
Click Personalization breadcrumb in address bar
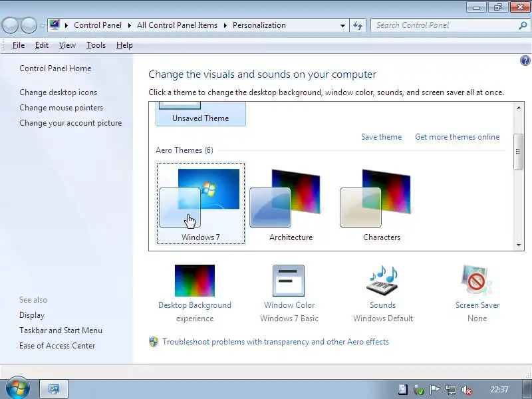pos(259,25)
